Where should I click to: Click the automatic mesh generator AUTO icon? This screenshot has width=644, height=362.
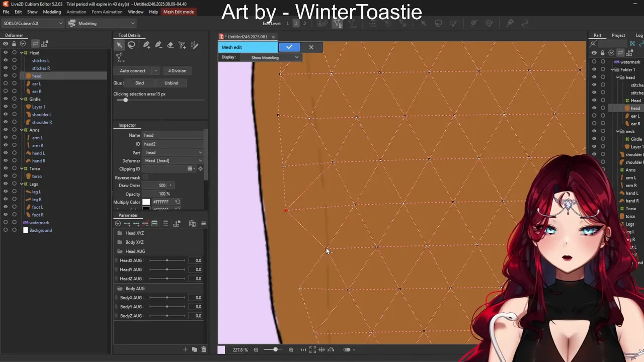[120, 57]
